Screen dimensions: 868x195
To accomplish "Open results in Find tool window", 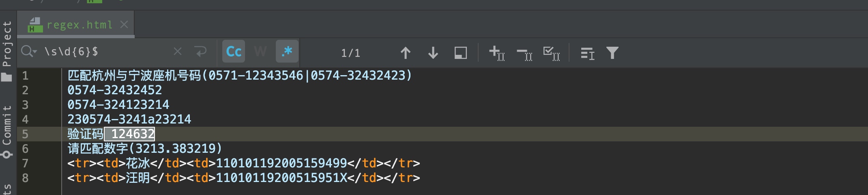I will tap(587, 53).
